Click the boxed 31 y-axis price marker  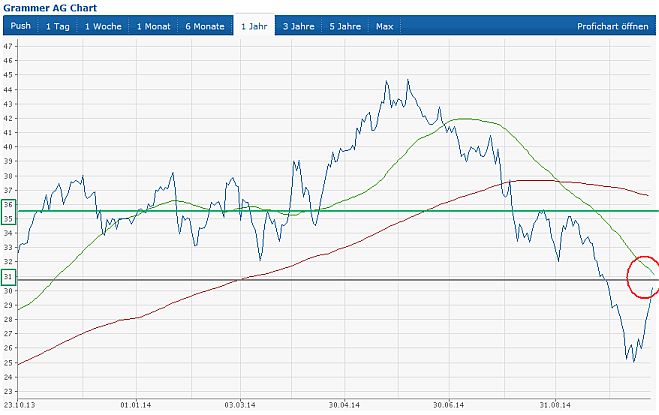(8, 276)
